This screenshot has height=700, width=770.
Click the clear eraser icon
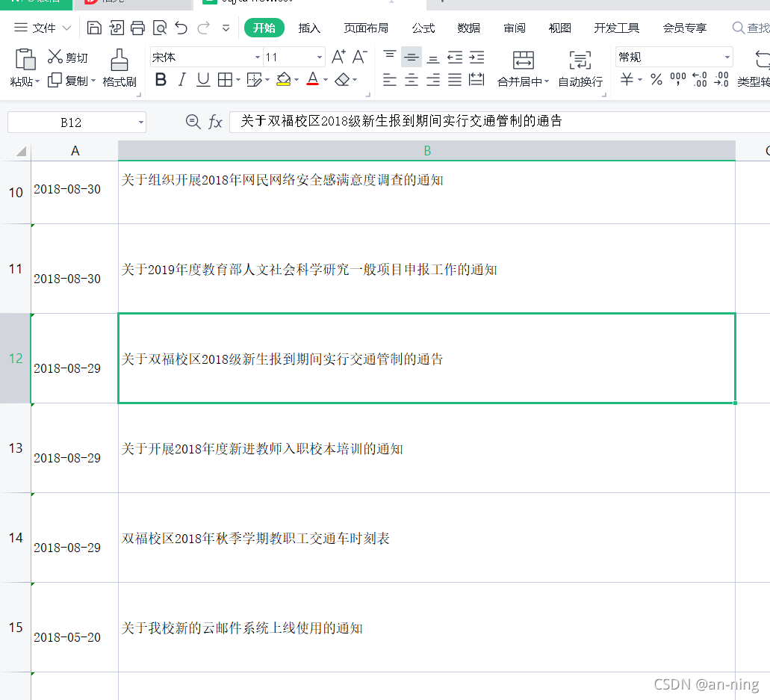click(342, 80)
